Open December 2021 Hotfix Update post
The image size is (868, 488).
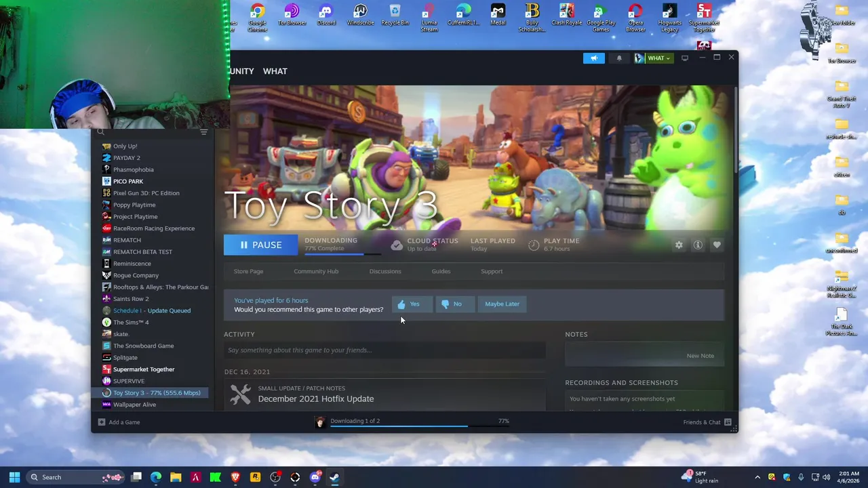click(x=316, y=399)
